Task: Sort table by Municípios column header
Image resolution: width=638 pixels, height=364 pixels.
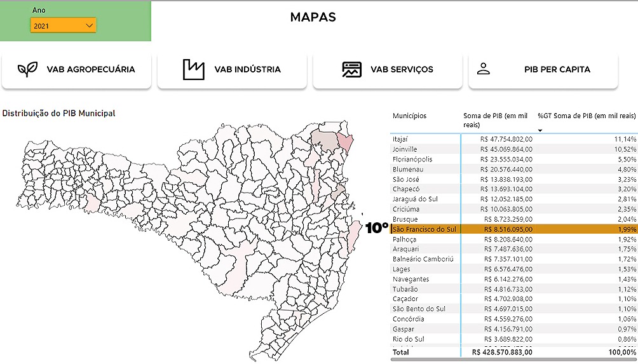Action: [409, 116]
